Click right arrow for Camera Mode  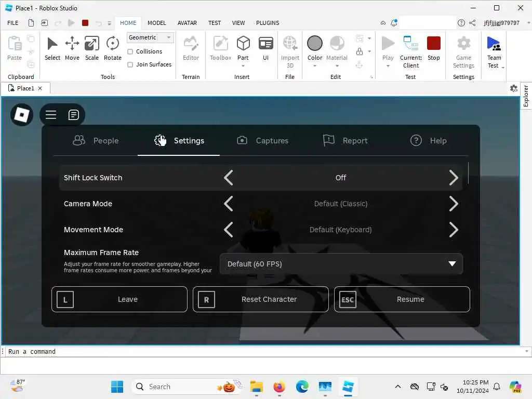tap(453, 204)
